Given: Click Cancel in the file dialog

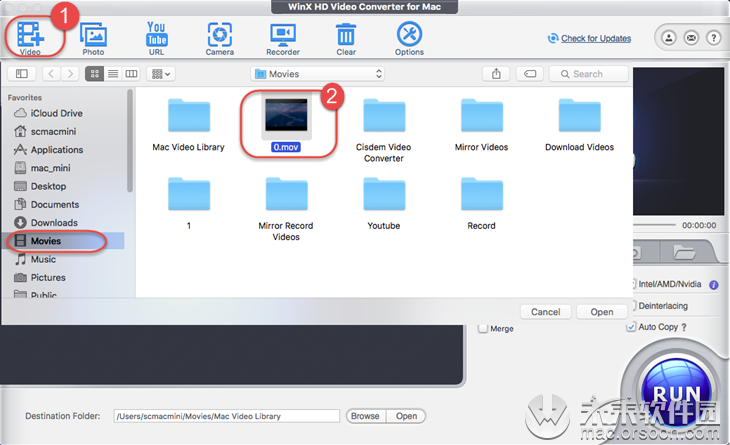Looking at the screenshot, I should tap(546, 312).
